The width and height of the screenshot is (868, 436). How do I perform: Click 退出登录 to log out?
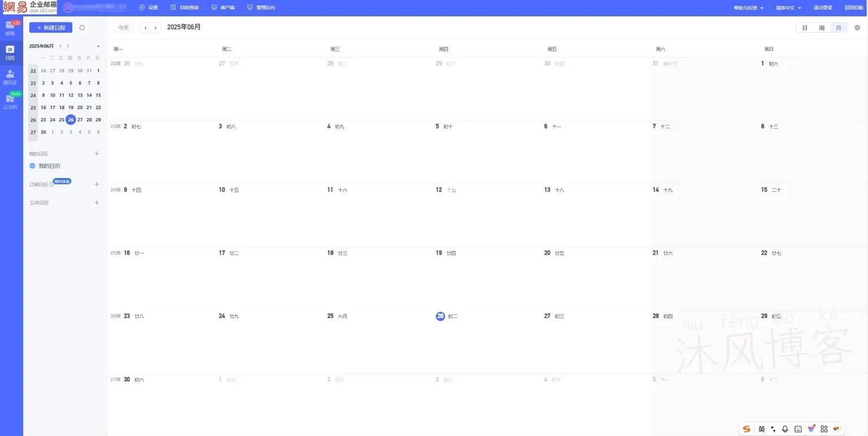pyautogui.click(x=823, y=8)
